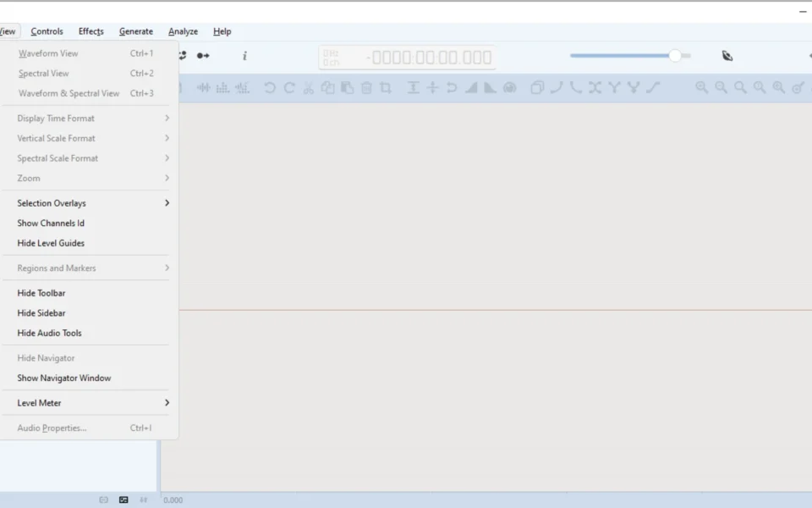The image size is (812, 508).
Task: Select Waveform View
Action: (86, 53)
